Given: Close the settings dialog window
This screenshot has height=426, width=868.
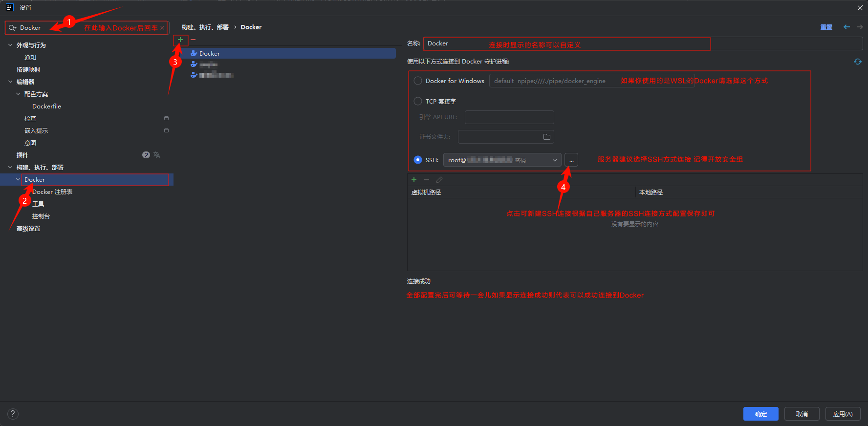Looking at the screenshot, I should click(x=860, y=7).
